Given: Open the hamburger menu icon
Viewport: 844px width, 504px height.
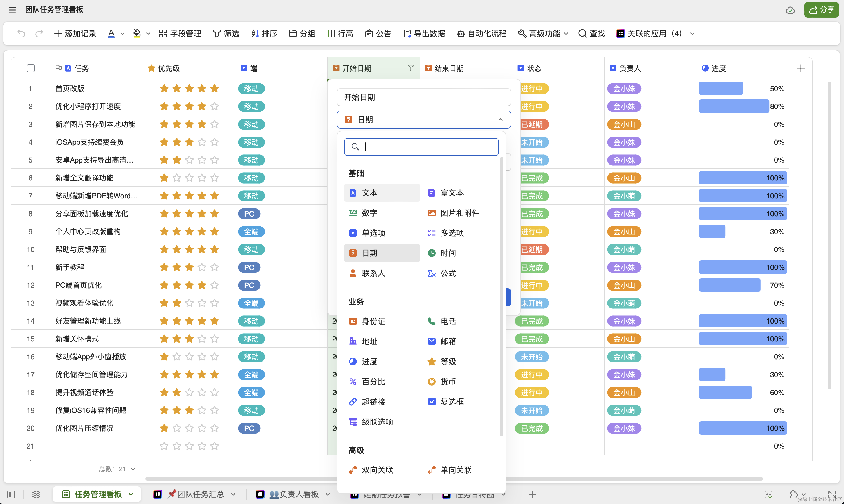Looking at the screenshot, I should 12,10.
